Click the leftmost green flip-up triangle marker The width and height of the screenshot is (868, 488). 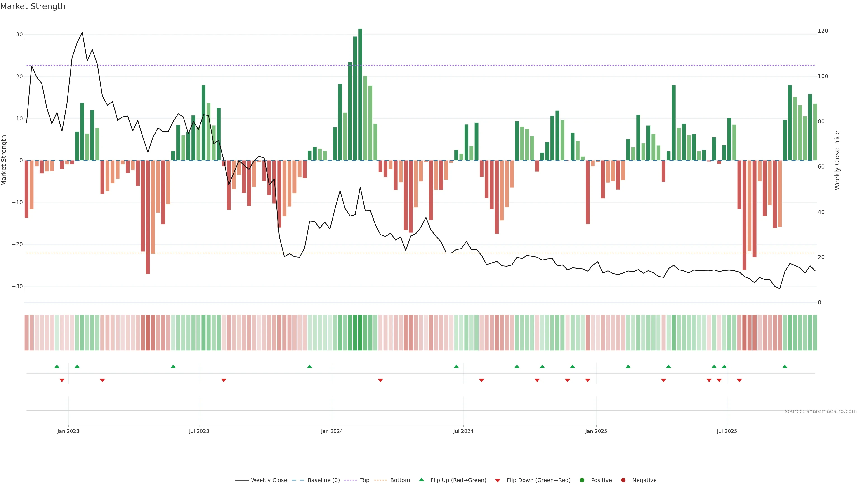click(x=57, y=366)
